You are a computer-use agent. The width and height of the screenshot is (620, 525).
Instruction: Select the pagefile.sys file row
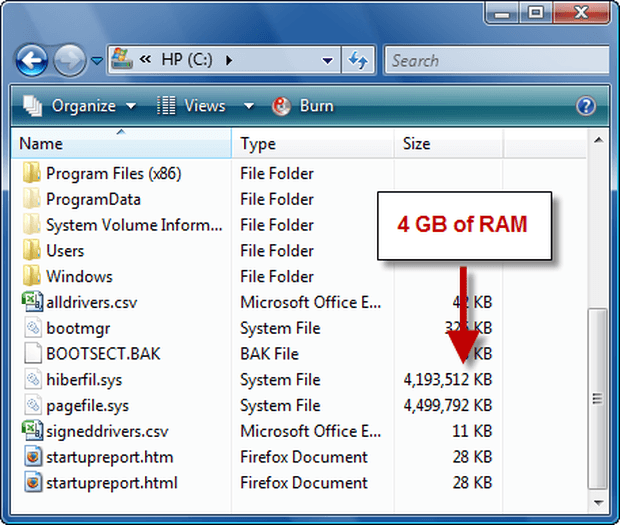(87, 406)
